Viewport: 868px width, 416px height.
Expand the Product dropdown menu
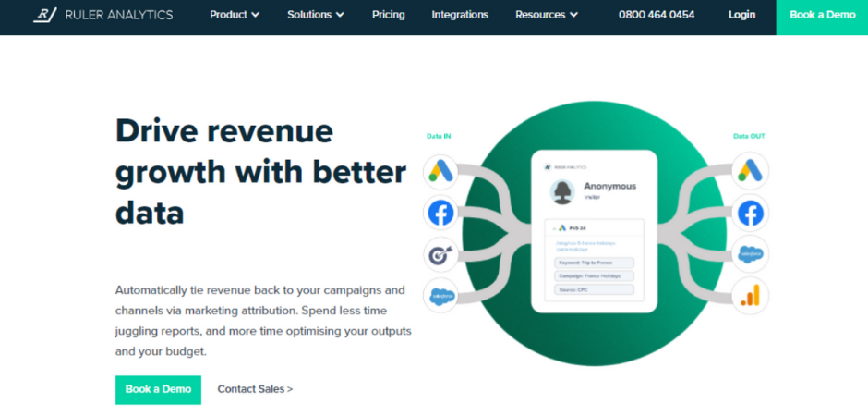(x=235, y=15)
